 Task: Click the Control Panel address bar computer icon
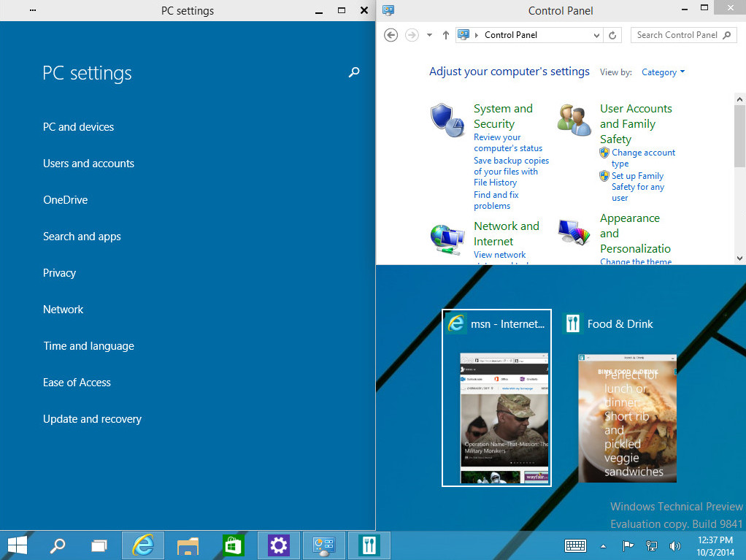pos(464,35)
